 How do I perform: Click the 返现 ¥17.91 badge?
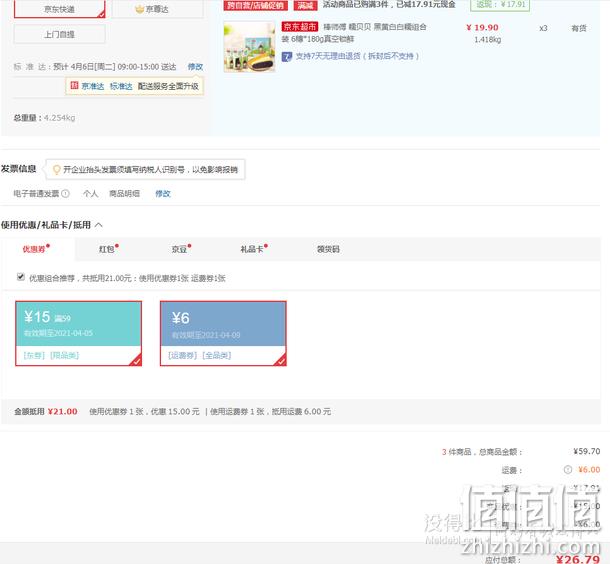click(x=500, y=5)
